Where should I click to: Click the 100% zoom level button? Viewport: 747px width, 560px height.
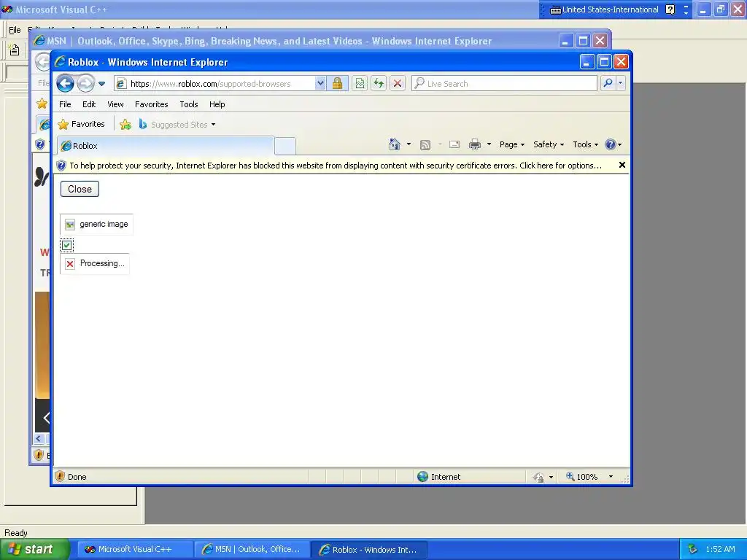pyautogui.click(x=581, y=477)
